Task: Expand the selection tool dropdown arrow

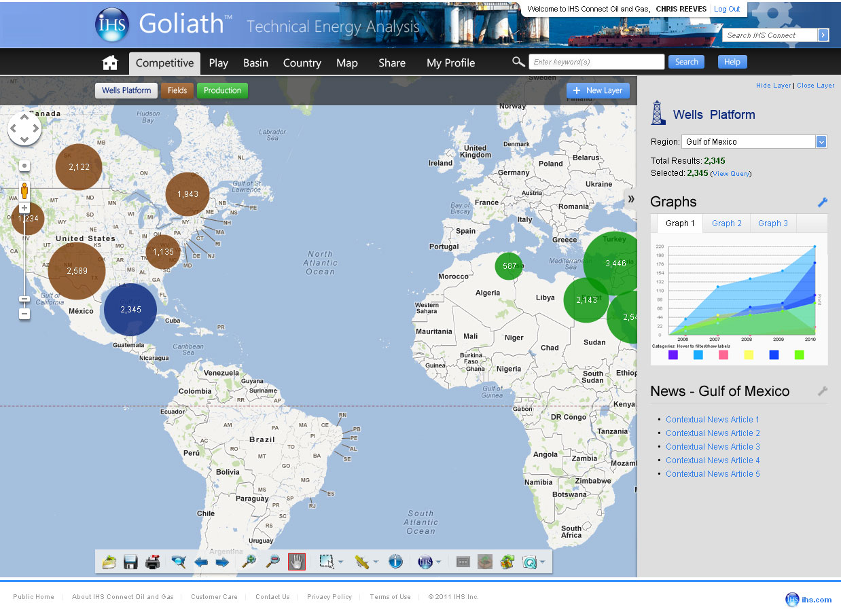Action: [340, 562]
